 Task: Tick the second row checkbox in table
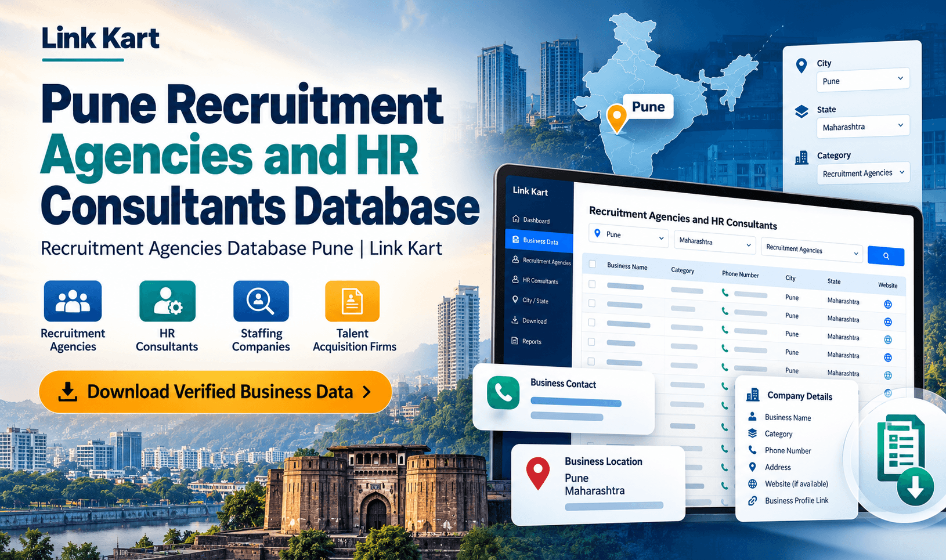(x=592, y=303)
